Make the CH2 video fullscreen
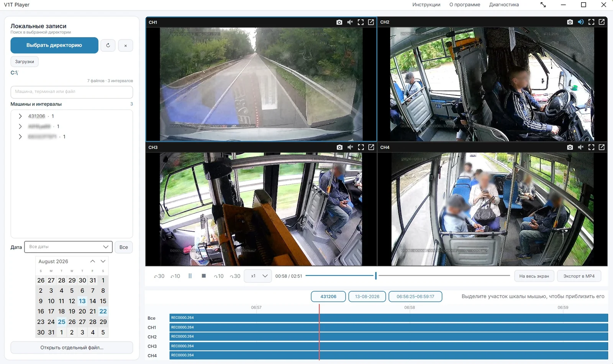The width and height of the screenshot is (613, 364). click(x=591, y=22)
